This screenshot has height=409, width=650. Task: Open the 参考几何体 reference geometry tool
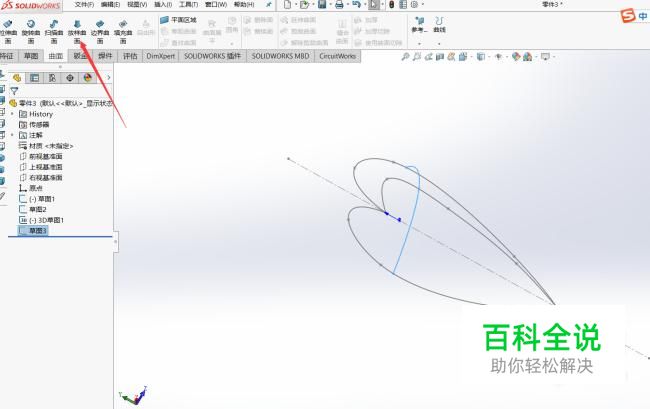[x=419, y=25]
